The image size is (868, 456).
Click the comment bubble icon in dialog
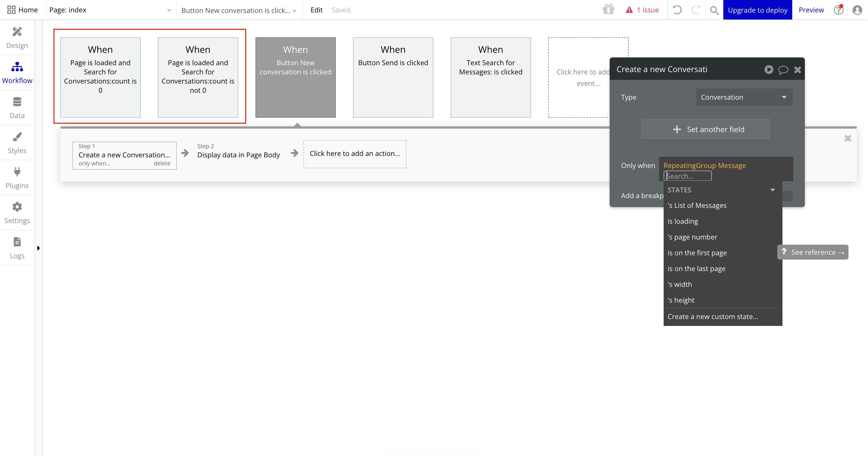point(783,69)
